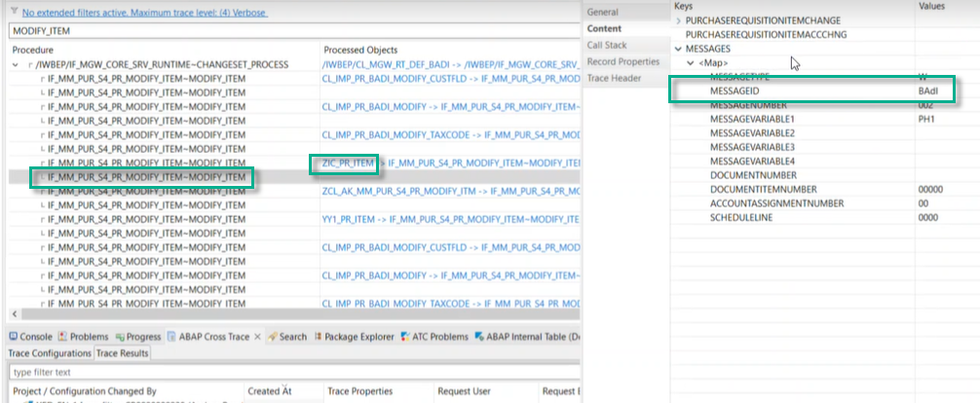
Task: Open the Console view tab
Action: pos(30,337)
